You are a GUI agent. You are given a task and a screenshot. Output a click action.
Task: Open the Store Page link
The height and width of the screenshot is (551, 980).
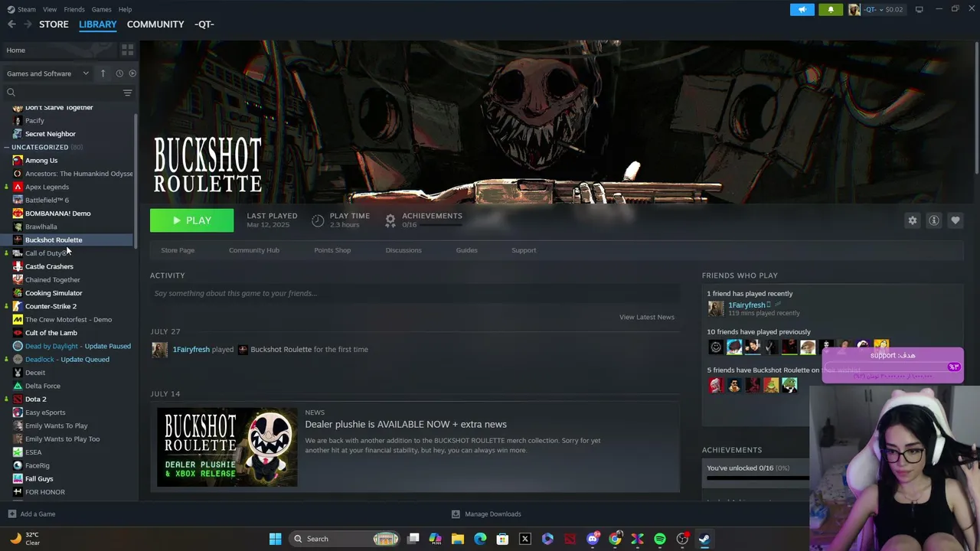point(178,250)
